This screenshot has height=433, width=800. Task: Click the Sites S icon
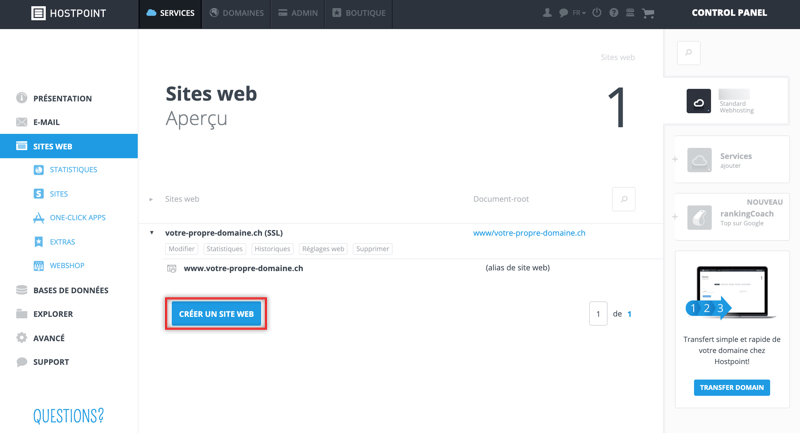[39, 194]
